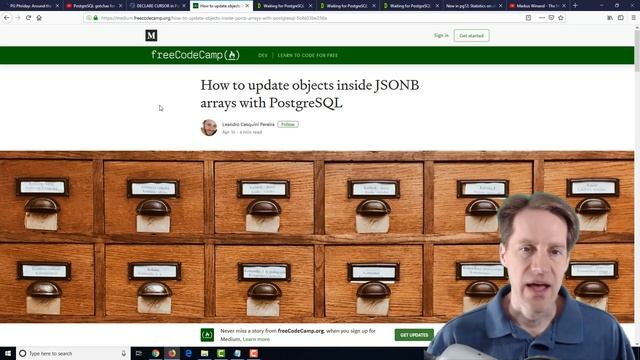Click the green padlock site security icon
Image resolution: width=640 pixels, height=360 pixels.
[96, 18]
